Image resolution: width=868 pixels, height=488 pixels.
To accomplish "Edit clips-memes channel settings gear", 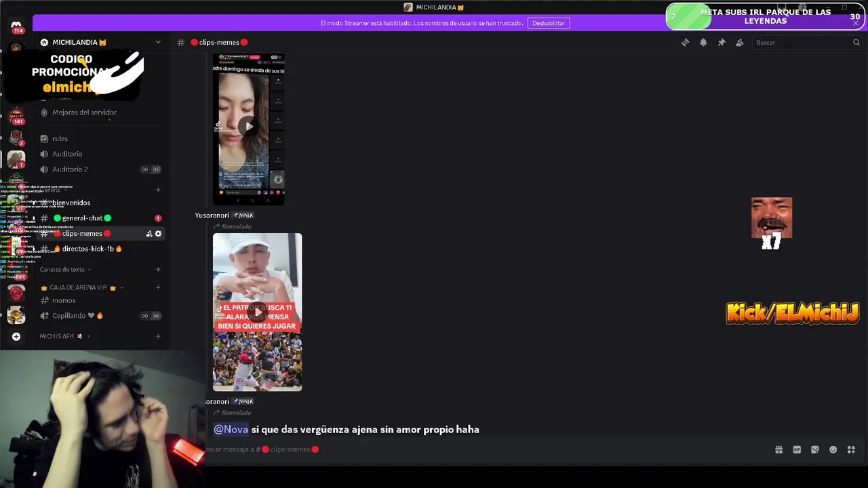I will click(x=158, y=234).
